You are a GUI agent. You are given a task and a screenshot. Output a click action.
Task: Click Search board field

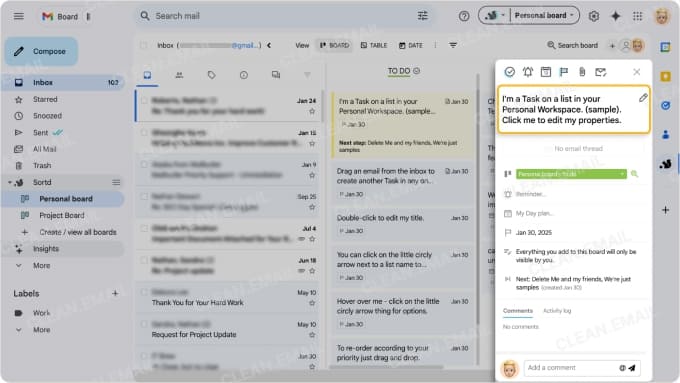pos(572,45)
